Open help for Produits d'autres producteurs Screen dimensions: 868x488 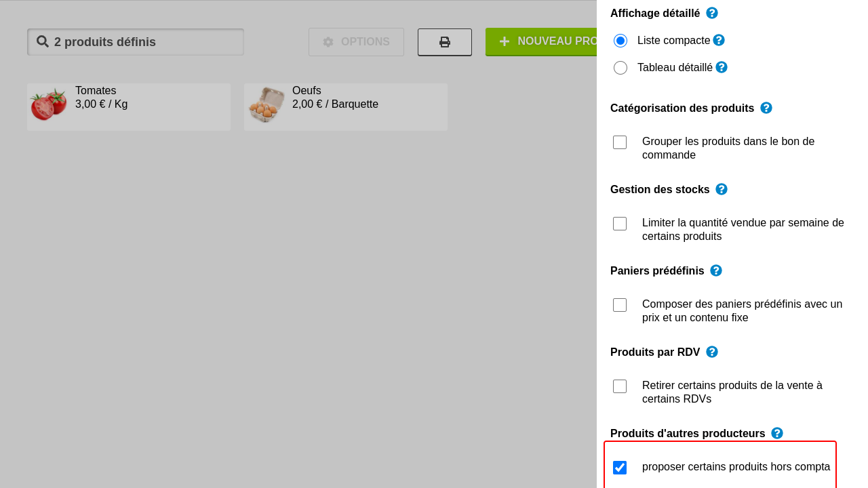point(777,433)
